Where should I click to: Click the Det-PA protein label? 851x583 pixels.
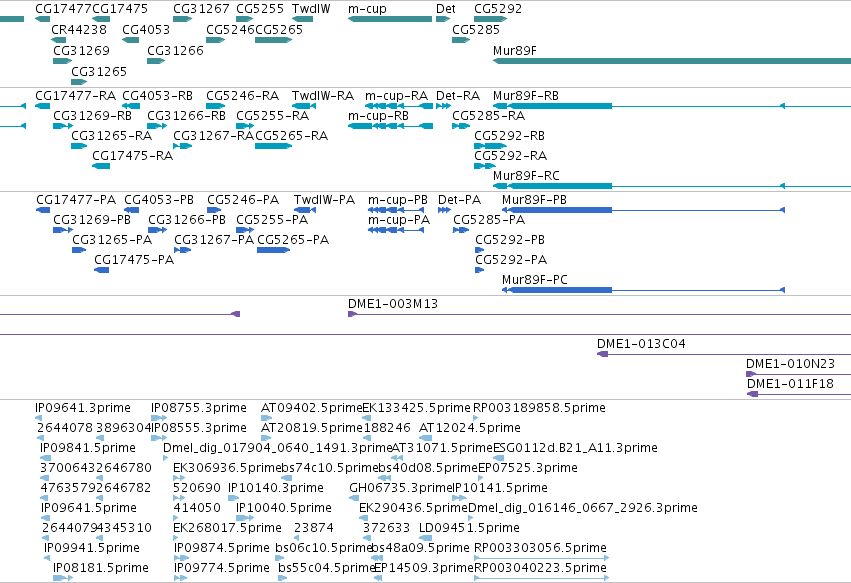tap(460, 200)
